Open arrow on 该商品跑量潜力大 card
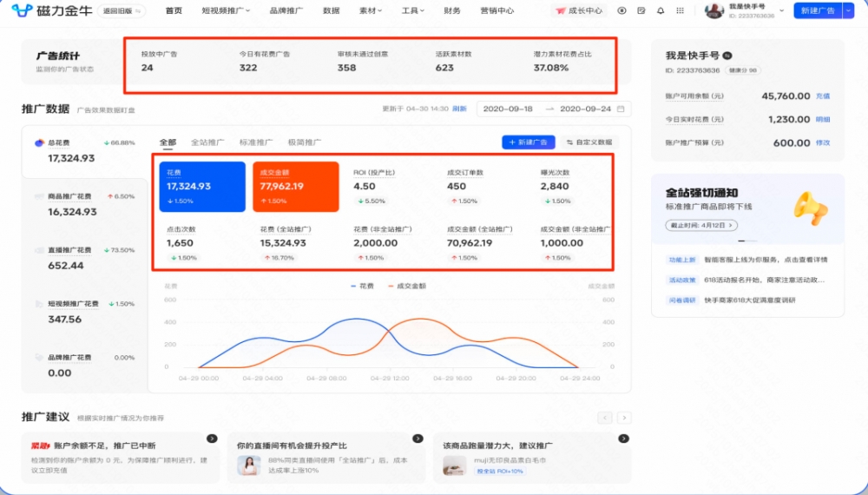 pos(624,439)
